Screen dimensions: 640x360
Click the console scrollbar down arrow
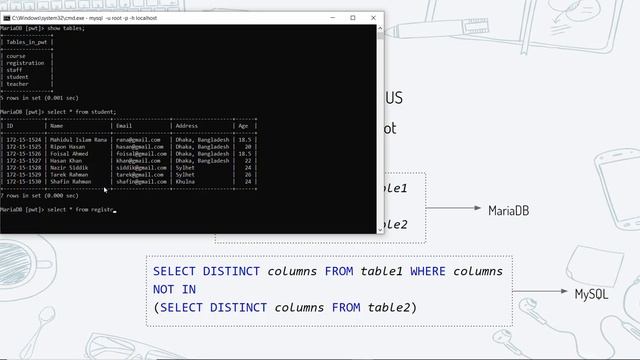[x=380, y=230]
